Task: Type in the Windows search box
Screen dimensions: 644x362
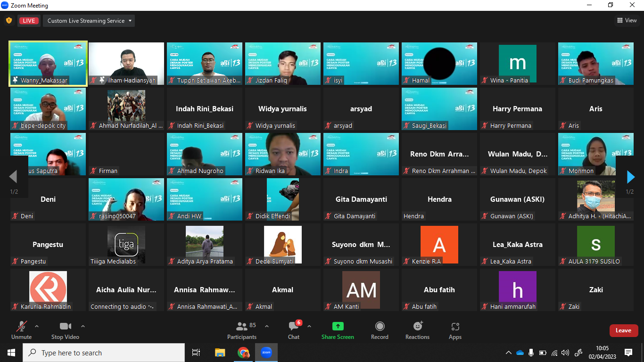Action: point(104,353)
